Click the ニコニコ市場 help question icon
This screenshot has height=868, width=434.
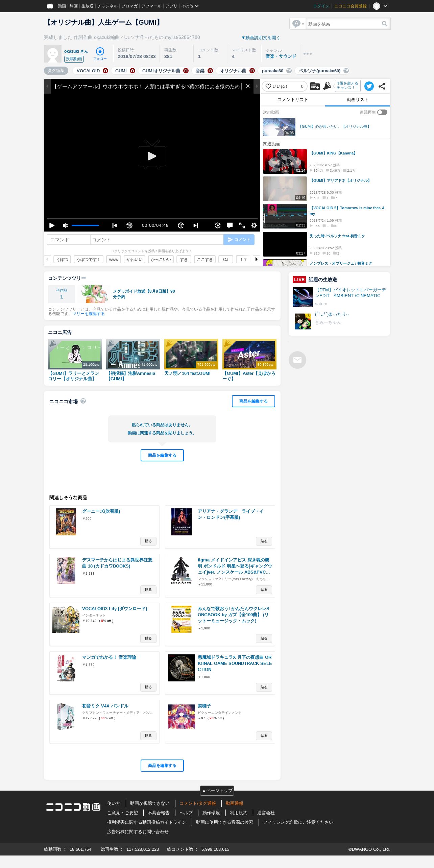pos(83,401)
